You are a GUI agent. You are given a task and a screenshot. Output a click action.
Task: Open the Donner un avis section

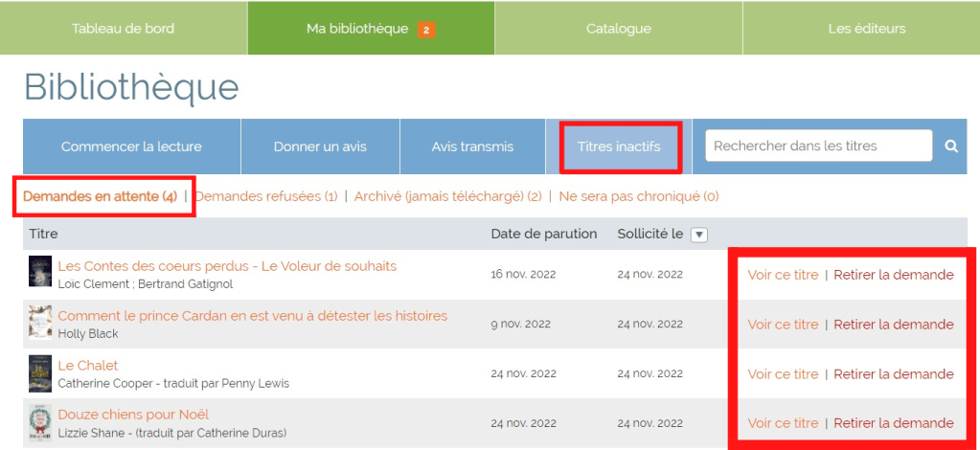tap(320, 146)
